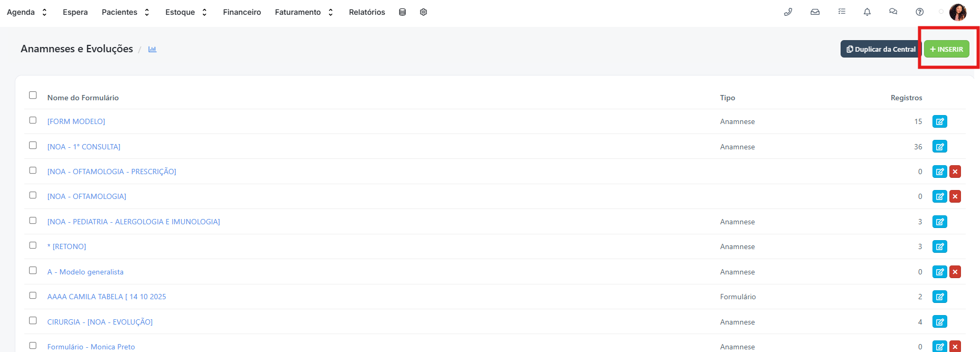Click the 36 registros value

[918, 147]
